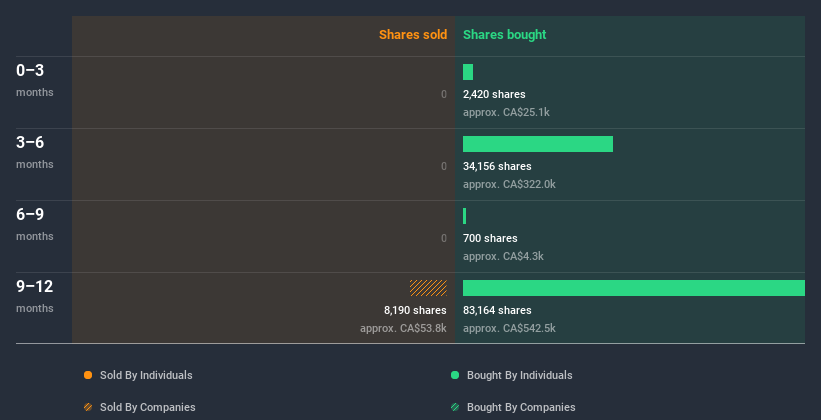This screenshot has width=821, height=420.
Task: Click the Sold By Companies legend label
Action: pyautogui.click(x=148, y=407)
